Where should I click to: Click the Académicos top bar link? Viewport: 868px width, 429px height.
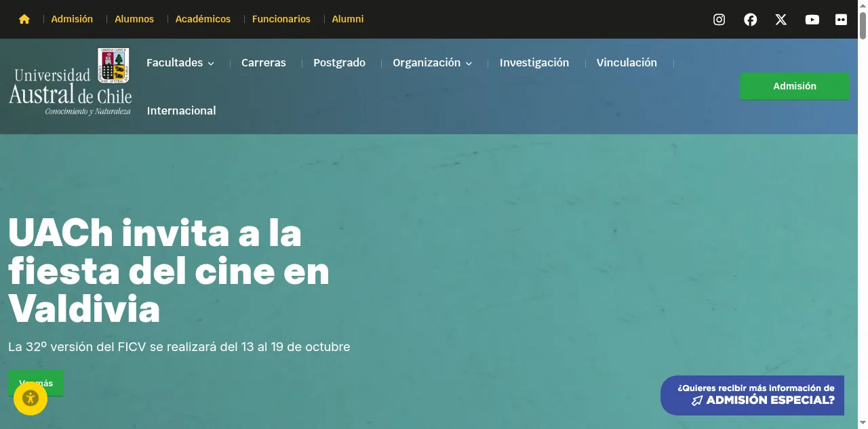pyautogui.click(x=203, y=19)
